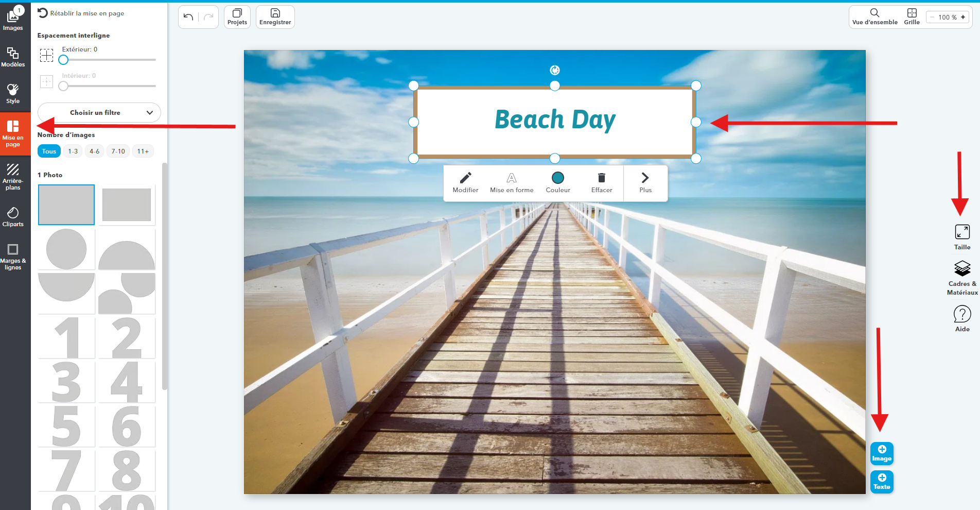
Task: Expand the Plus more options chevron
Action: (x=645, y=183)
